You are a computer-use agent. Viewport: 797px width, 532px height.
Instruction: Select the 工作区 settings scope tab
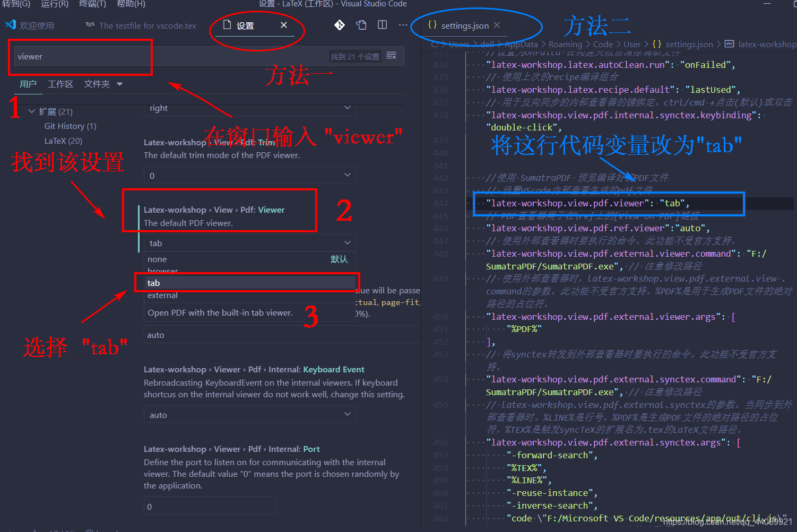[60, 84]
